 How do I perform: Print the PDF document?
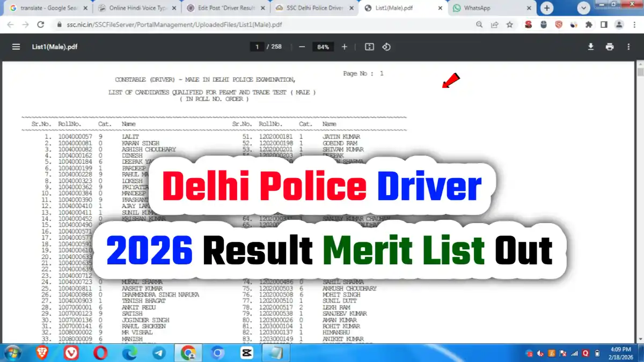(x=610, y=47)
